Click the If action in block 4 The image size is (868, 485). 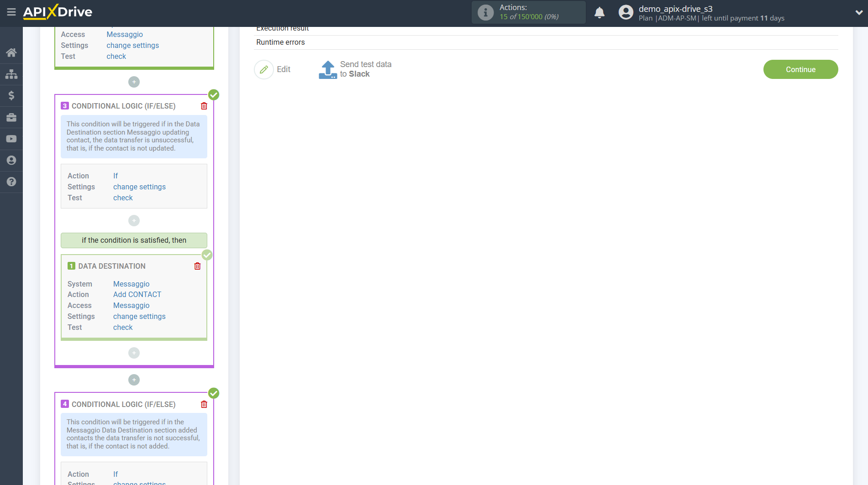pos(116,474)
